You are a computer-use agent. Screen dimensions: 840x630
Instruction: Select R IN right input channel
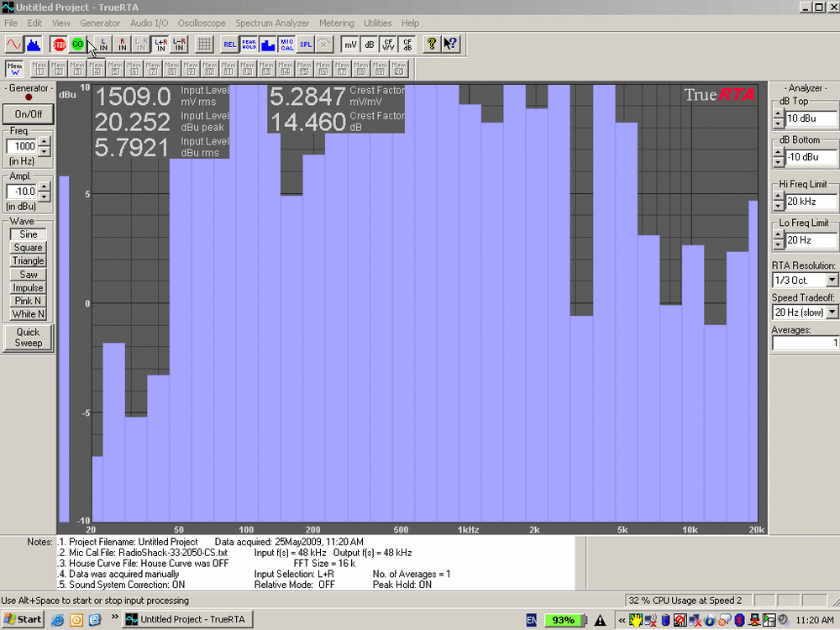[x=122, y=45]
